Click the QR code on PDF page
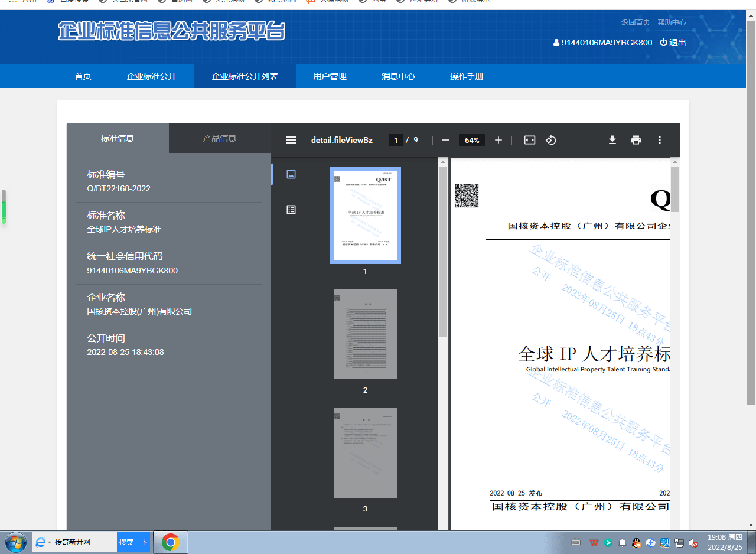 tap(467, 196)
